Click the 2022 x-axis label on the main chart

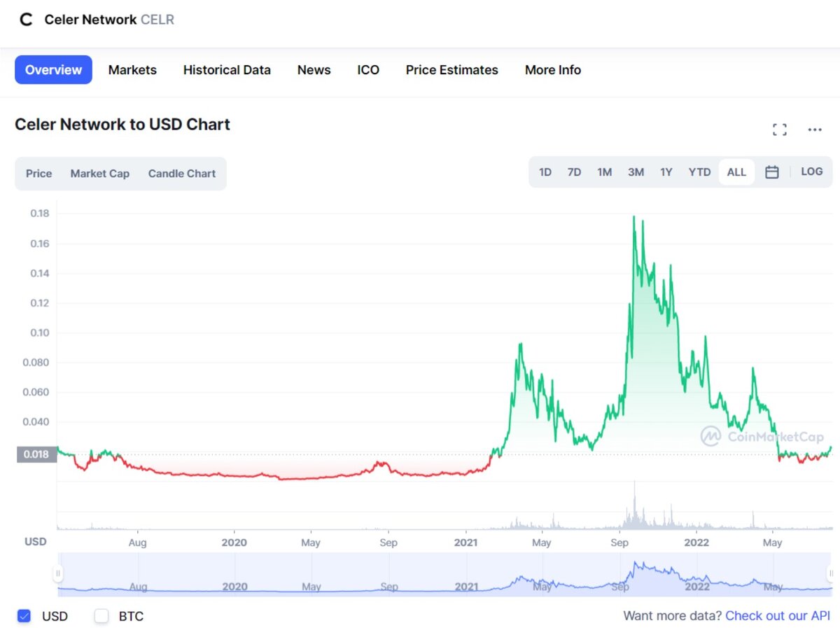click(696, 543)
